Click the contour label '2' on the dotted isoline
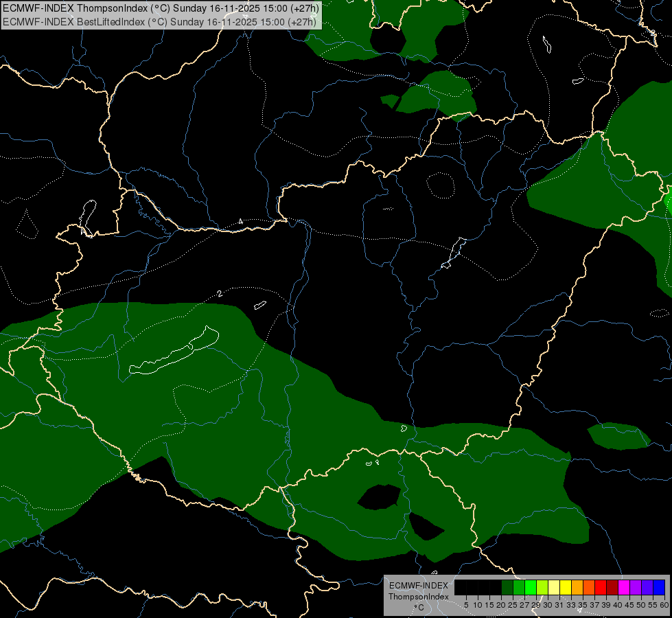 220,294
